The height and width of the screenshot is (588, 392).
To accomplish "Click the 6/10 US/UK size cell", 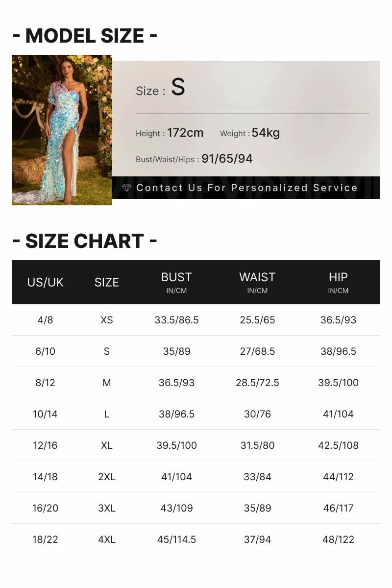I will pos(45,351).
